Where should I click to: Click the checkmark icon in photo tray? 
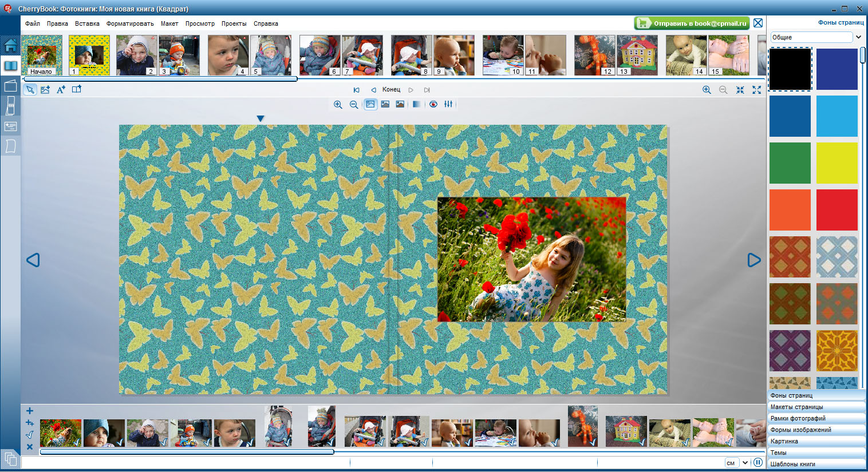(x=30, y=435)
